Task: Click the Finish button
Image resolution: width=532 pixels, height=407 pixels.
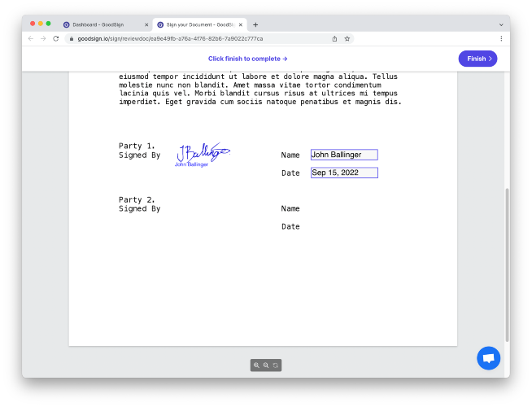Action: (x=477, y=59)
